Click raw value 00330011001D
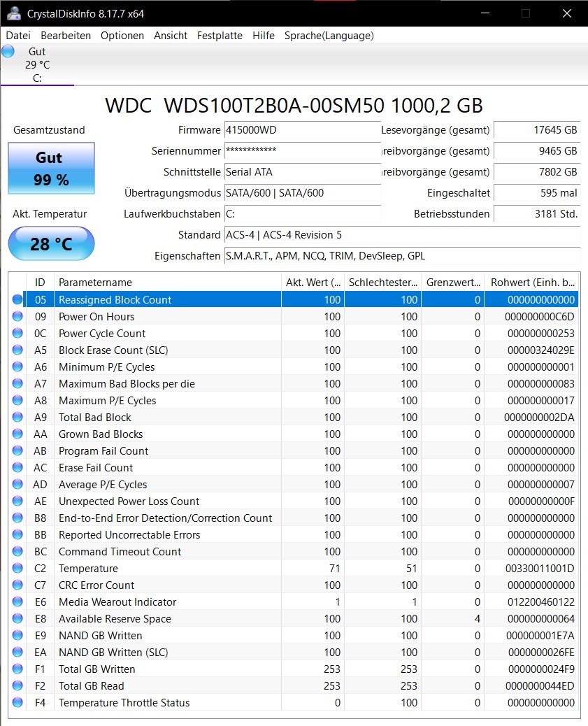Image resolution: width=588 pixels, height=726 pixels. click(540, 568)
